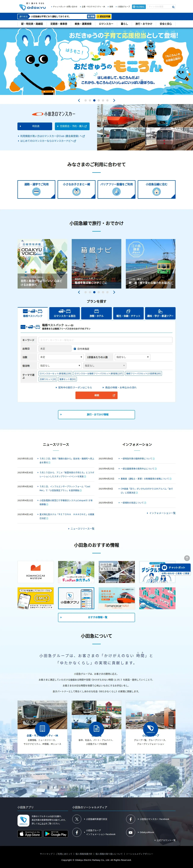Click Get it on Google Play badge
Screen dimensions: 193x868
coord(56,834)
